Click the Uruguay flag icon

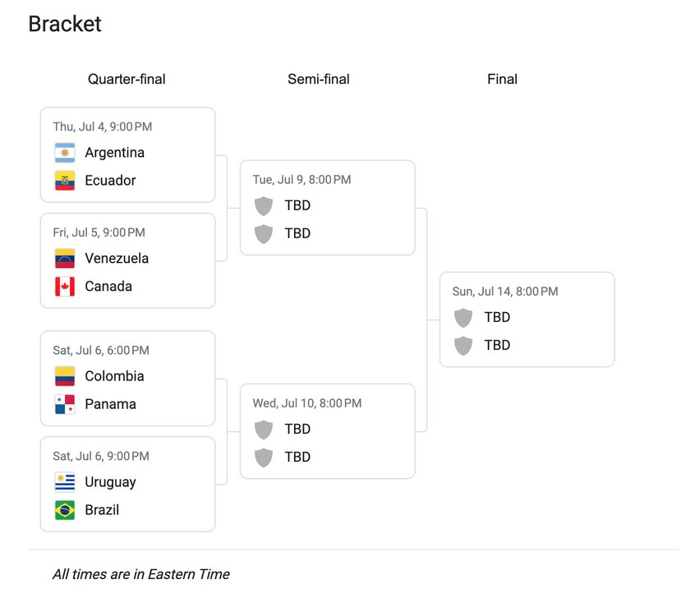(65, 482)
